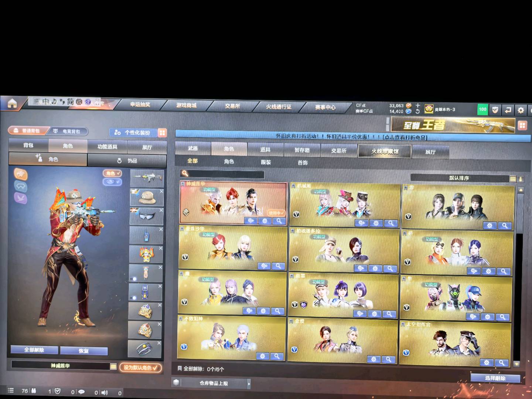Refresh CF point balance with the circular arrow
This screenshot has width=532, height=399.
[x=417, y=111]
